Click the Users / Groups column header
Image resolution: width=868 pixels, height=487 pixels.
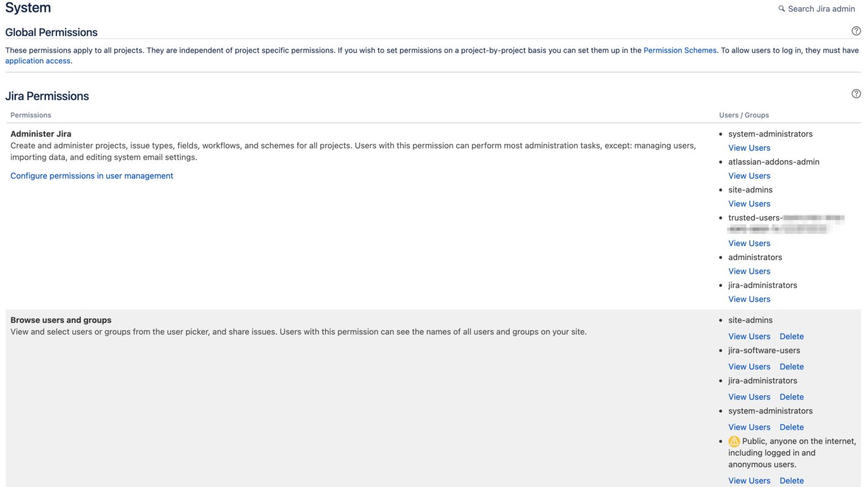[x=744, y=115]
